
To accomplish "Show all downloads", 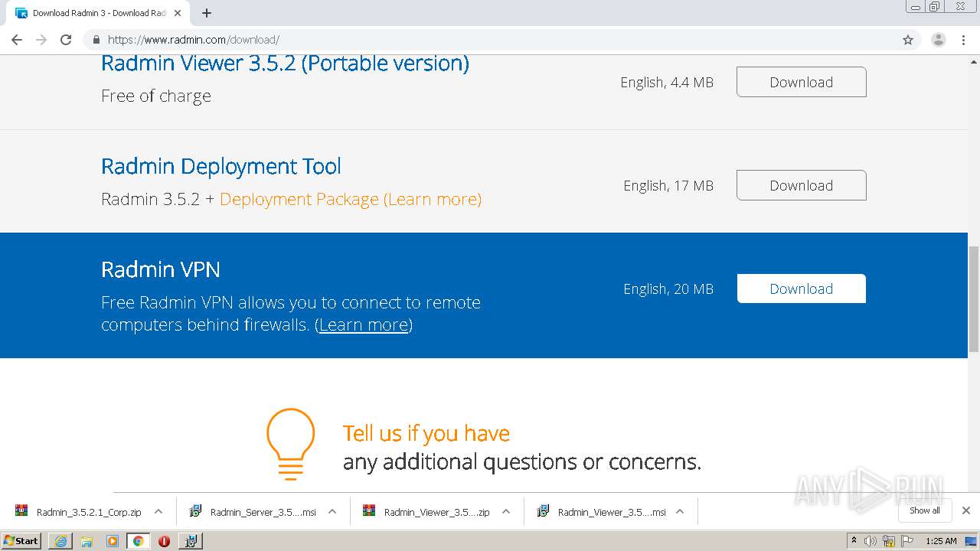I will click(925, 510).
